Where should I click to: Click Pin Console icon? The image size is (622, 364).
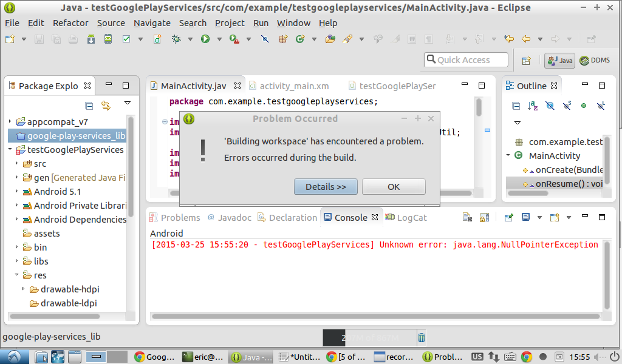(x=508, y=217)
